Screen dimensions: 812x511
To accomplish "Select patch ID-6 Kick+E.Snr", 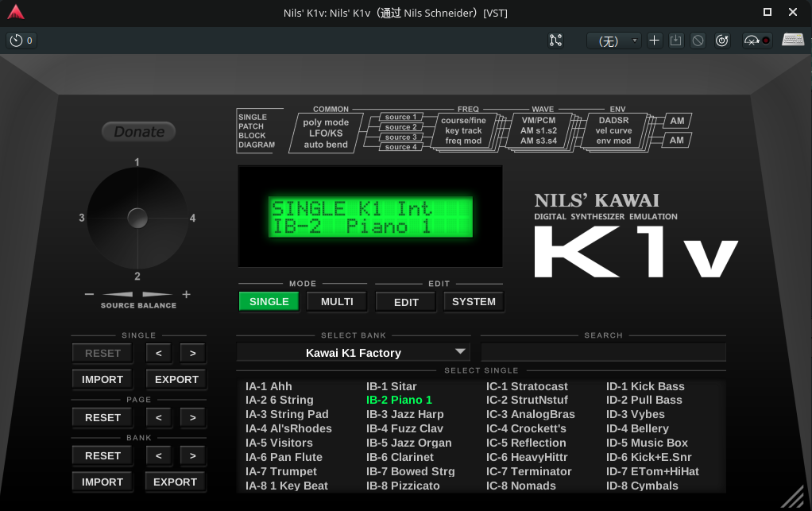I will pyautogui.click(x=649, y=457).
